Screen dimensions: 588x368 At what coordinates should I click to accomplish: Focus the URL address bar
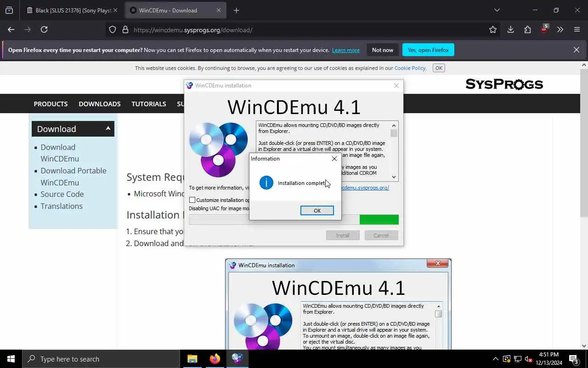(x=303, y=30)
